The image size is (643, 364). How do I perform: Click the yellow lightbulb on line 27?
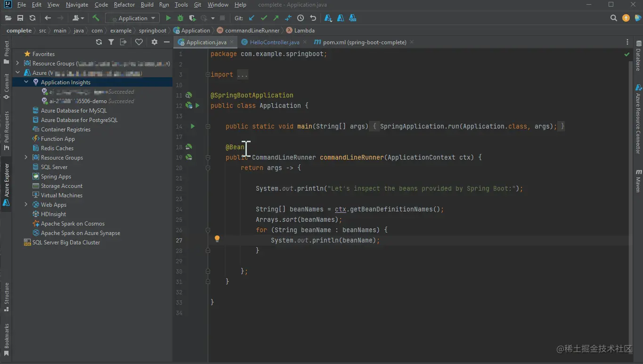click(217, 239)
